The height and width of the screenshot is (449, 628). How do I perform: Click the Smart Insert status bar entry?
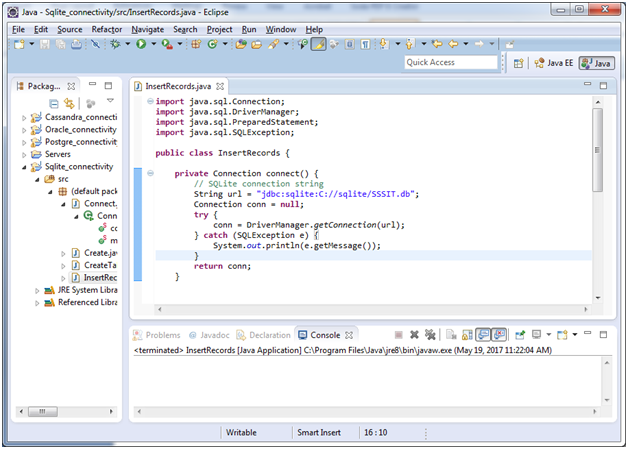coord(319,433)
